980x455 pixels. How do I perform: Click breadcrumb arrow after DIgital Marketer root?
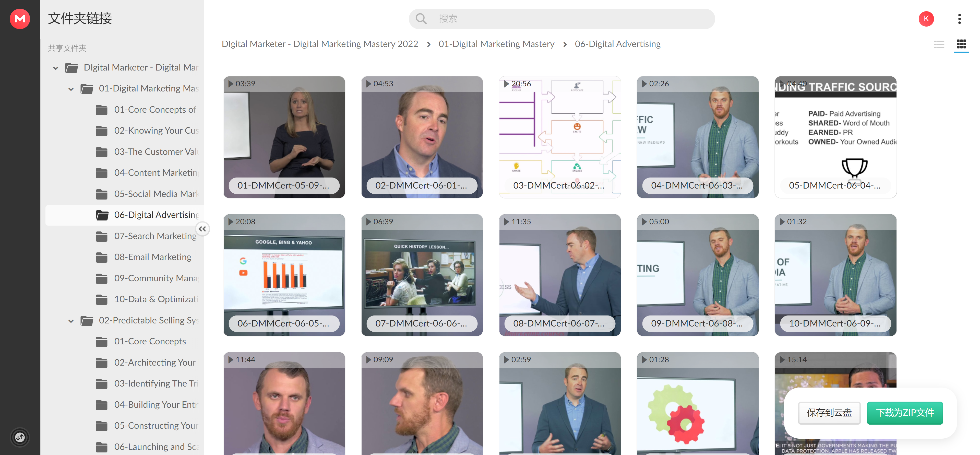428,44
